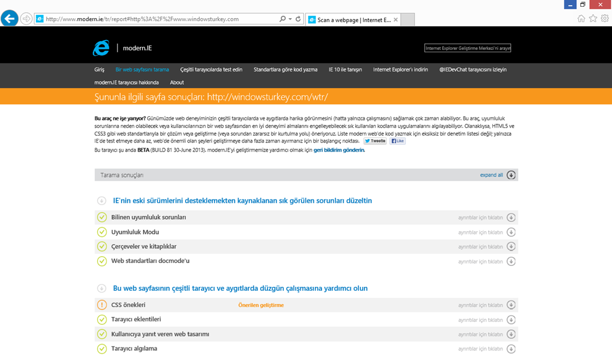The width and height of the screenshot is (612, 364).
Task: Click the warning icon for CSS önekleri
Action: coord(102,304)
